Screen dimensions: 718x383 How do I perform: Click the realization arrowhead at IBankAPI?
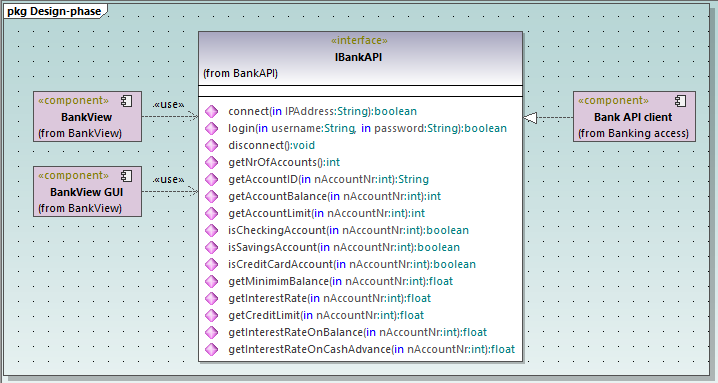(x=530, y=118)
